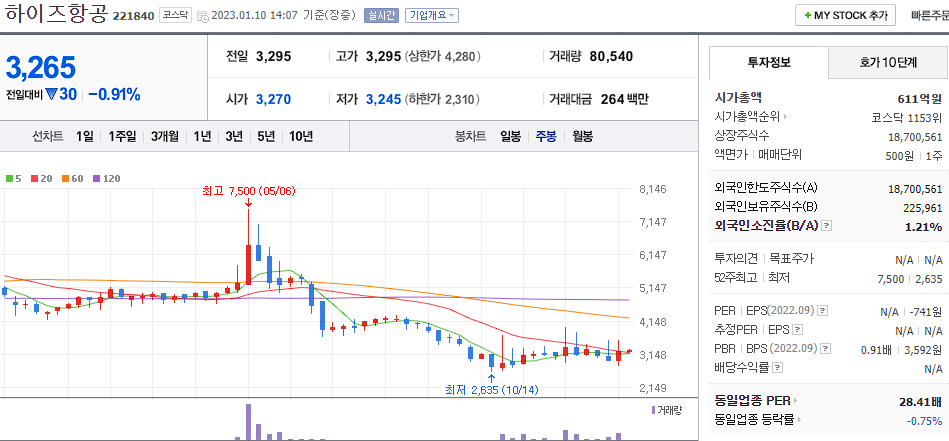Switch to 투자정보 tab
The height and width of the screenshot is (441, 949).
(x=769, y=62)
